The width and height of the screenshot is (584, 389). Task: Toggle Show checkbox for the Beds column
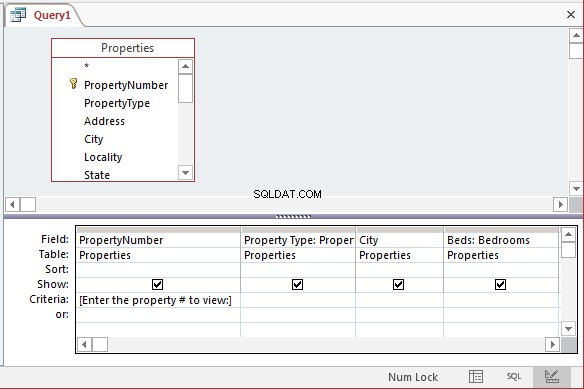500,285
